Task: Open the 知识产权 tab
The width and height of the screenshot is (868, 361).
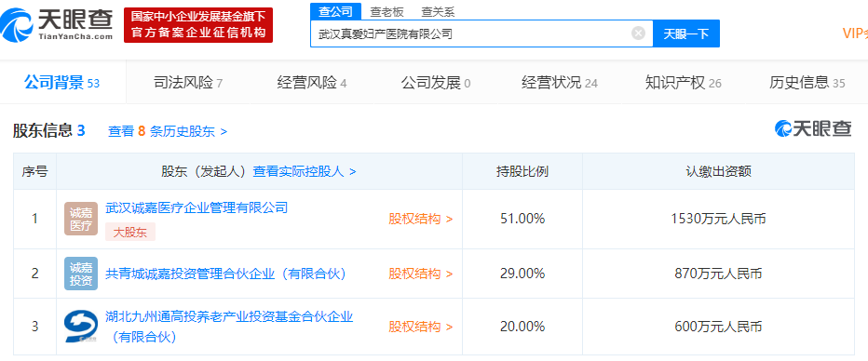Action: [x=683, y=83]
